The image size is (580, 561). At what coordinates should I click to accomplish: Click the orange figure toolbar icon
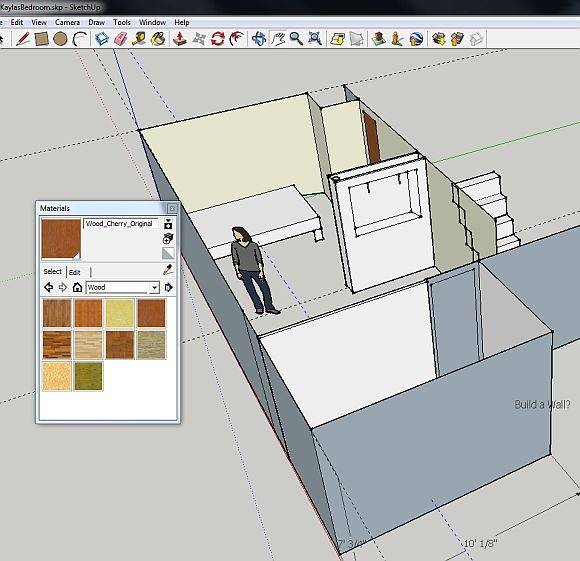397,39
